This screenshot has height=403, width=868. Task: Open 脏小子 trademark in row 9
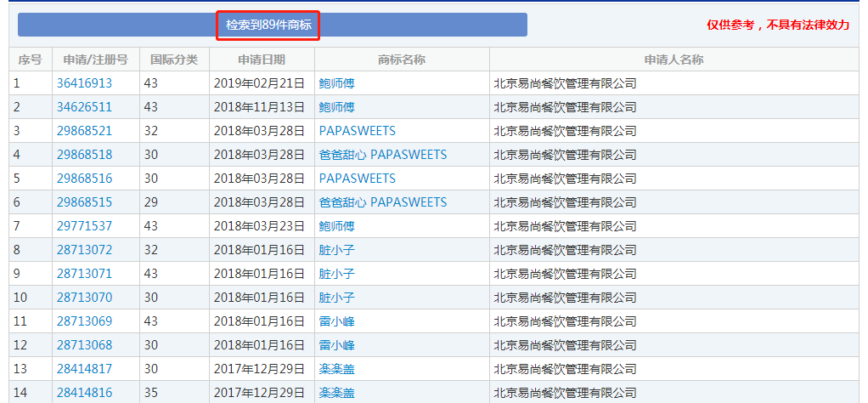(x=336, y=274)
